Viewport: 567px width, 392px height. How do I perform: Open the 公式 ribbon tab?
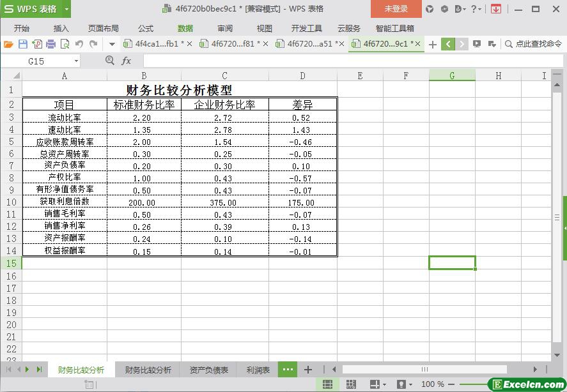tap(146, 28)
